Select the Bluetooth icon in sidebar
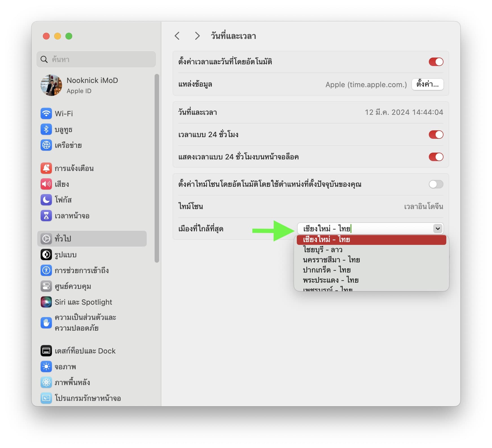Viewport: 492px width, 448px height. pyautogui.click(x=46, y=129)
